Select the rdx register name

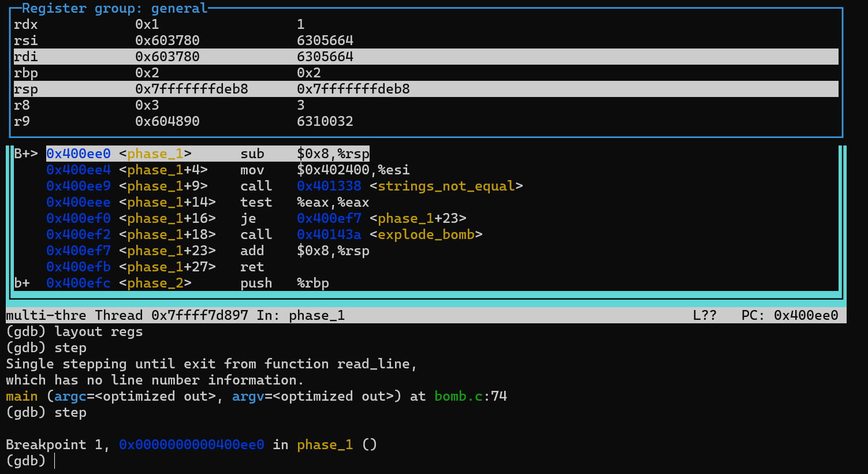click(x=26, y=24)
